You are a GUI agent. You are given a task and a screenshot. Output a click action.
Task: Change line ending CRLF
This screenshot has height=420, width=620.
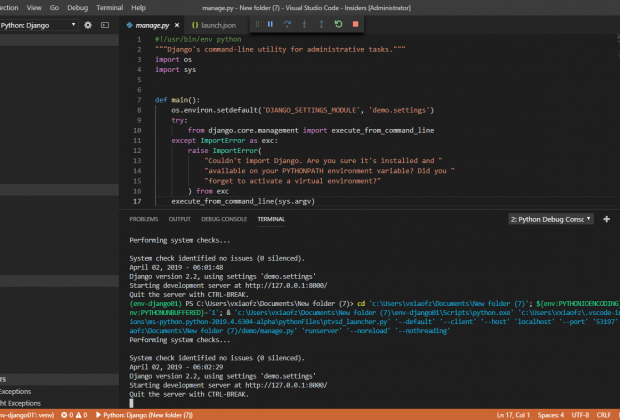pos(604,415)
